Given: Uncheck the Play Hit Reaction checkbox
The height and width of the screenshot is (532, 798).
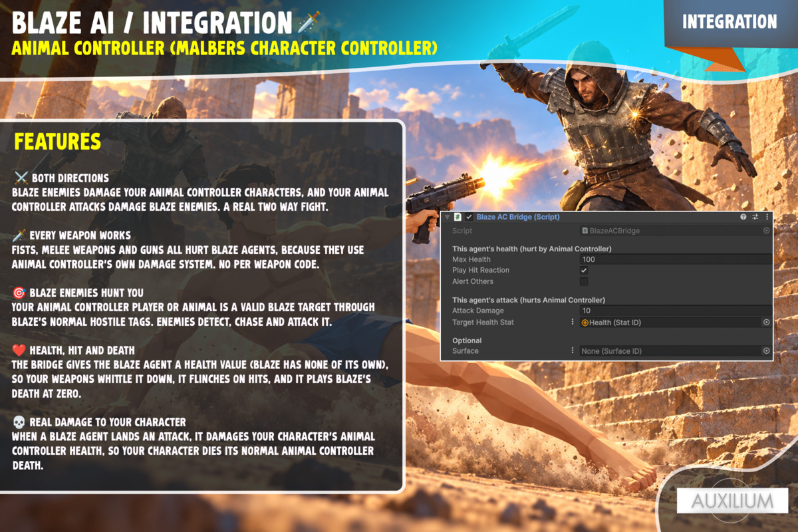Looking at the screenshot, I should point(584,270).
